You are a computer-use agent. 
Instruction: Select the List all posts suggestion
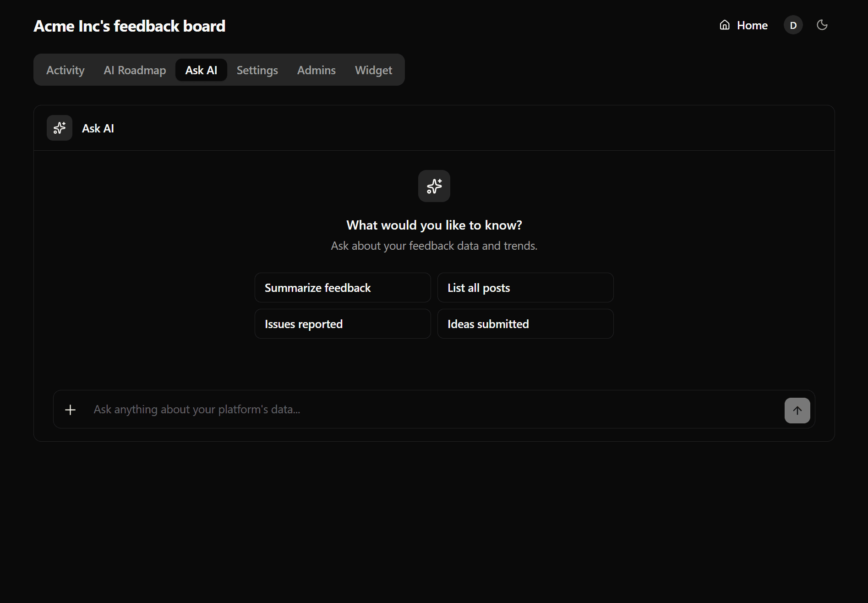click(x=525, y=287)
